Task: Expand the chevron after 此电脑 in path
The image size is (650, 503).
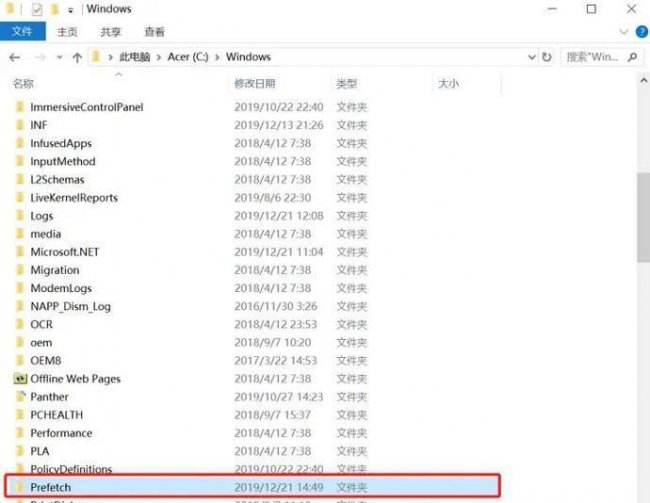Action: [159, 57]
